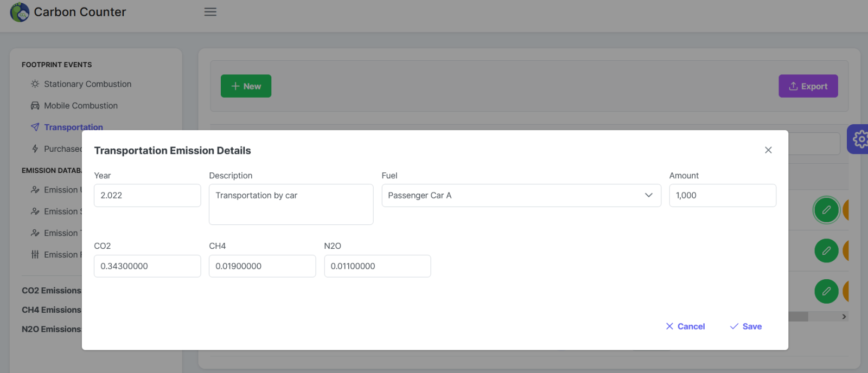Click the first row's green edit pencil
Image resolution: width=868 pixels, height=373 pixels.
coord(826,210)
